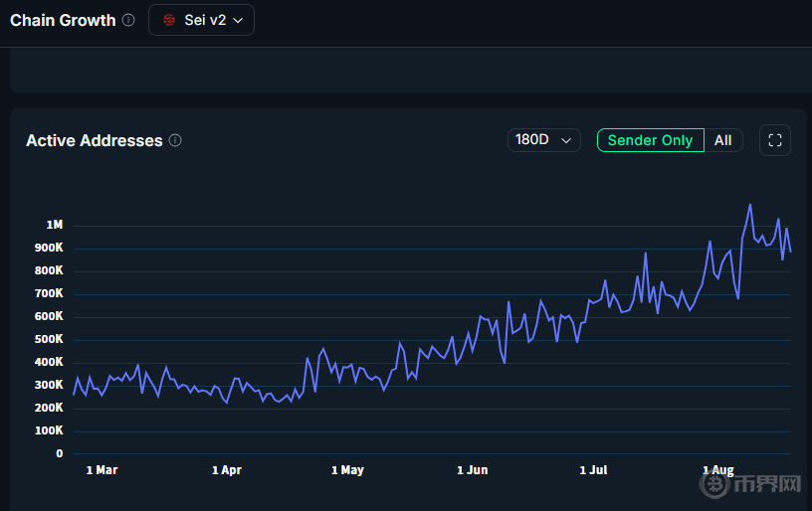
Task: Click the 1 Mar date label
Action: coord(102,469)
